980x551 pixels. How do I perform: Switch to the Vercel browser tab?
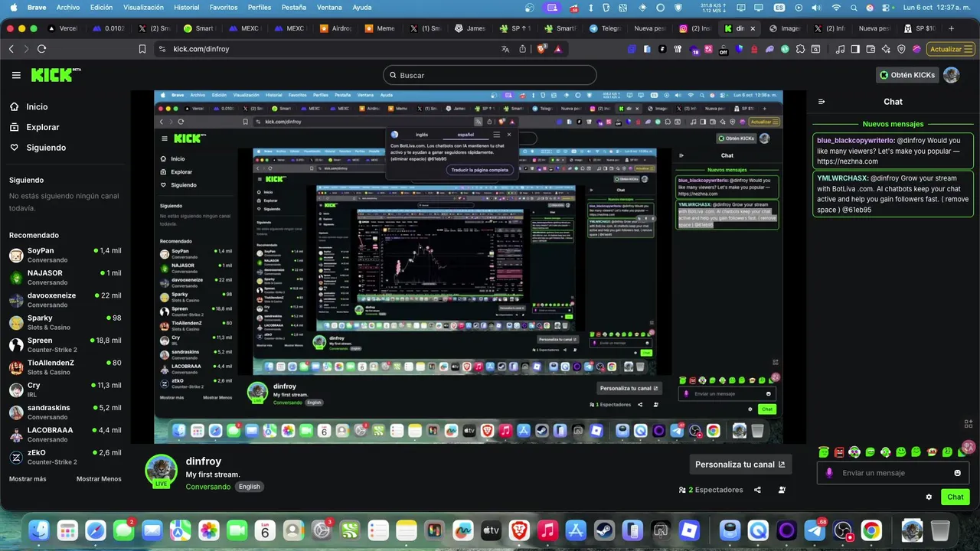pyautogui.click(x=63, y=28)
